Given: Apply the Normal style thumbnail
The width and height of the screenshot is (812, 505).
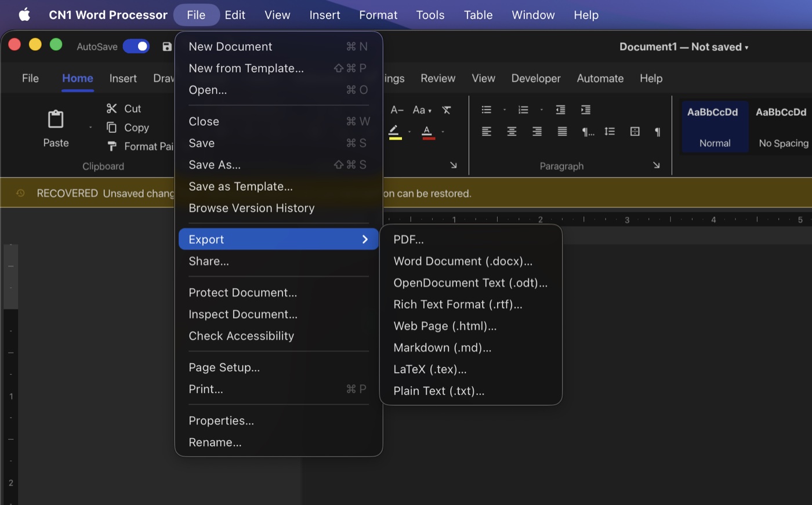Looking at the screenshot, I should point(715,127).
